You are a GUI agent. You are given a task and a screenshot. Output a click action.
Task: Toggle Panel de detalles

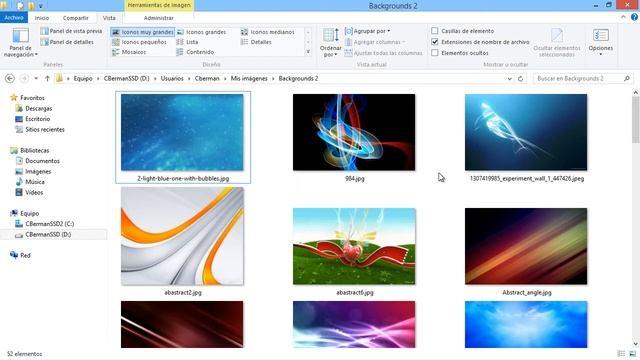coord(67,42)
